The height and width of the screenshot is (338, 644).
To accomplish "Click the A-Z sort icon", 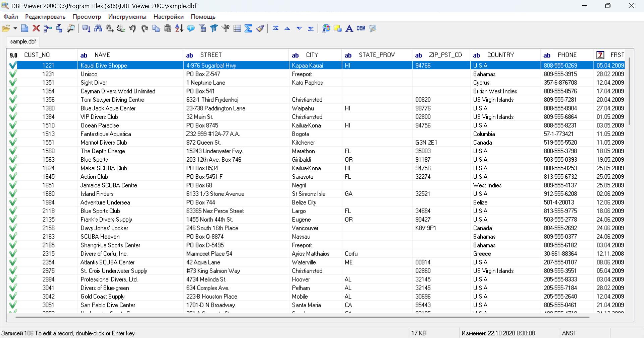I will point(179,29).
